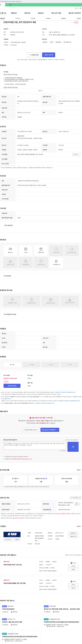Open the 채용정보 top menu
Viewport: 82px width, 644px height.
[14, 13]
